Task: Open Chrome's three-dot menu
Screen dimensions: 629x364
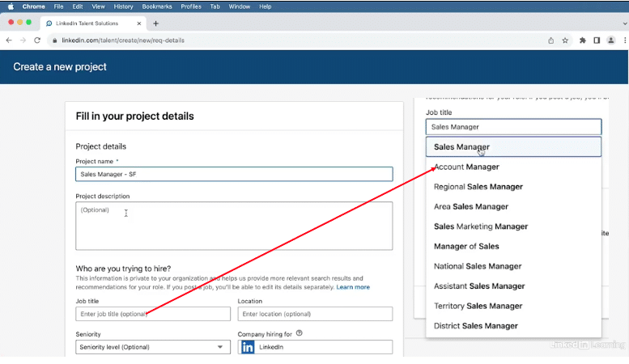Action: (x=625, y=40)
